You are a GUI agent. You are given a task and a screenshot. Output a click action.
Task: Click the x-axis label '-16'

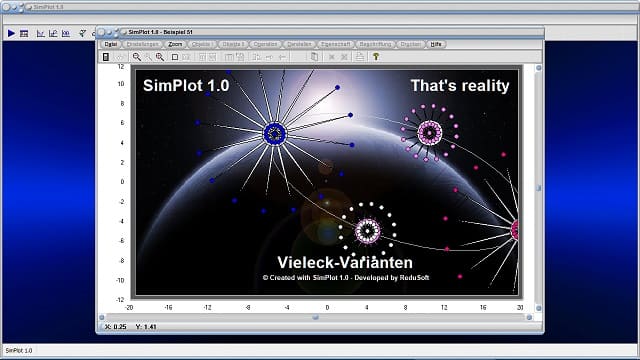coord(168,308)
